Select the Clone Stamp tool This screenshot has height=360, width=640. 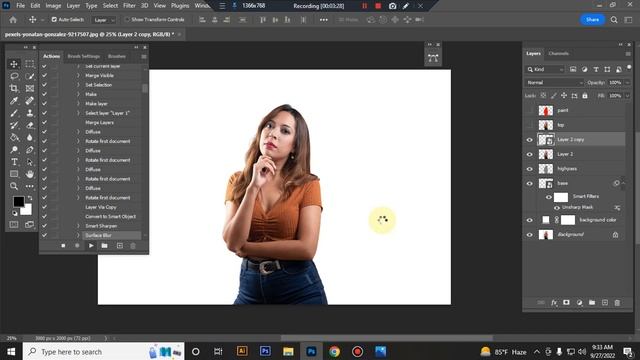click(30, 113)
